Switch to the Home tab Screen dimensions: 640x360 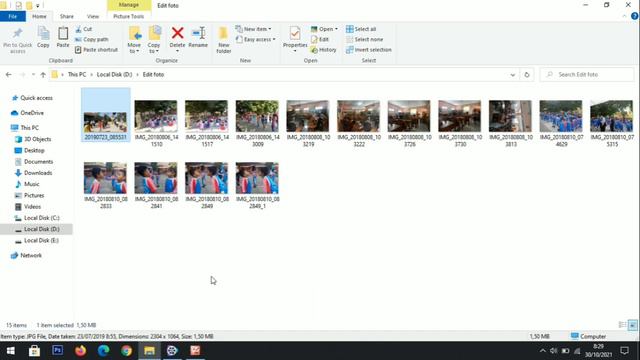click(x=39, y=16)
